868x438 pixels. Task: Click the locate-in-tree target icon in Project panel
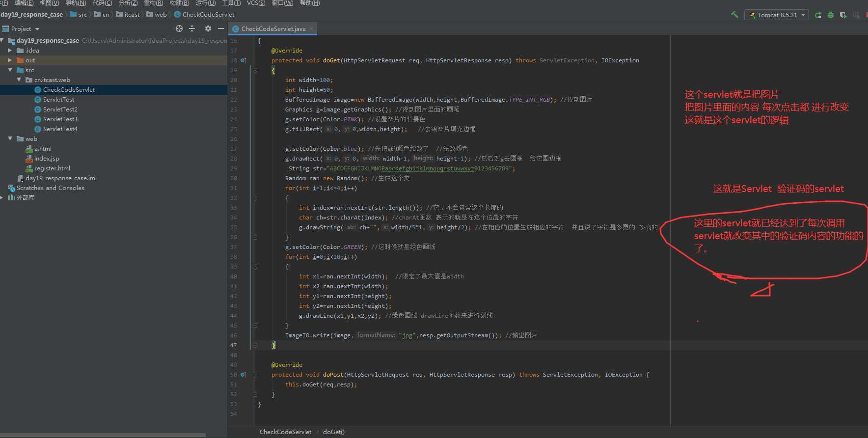point(179,28)
